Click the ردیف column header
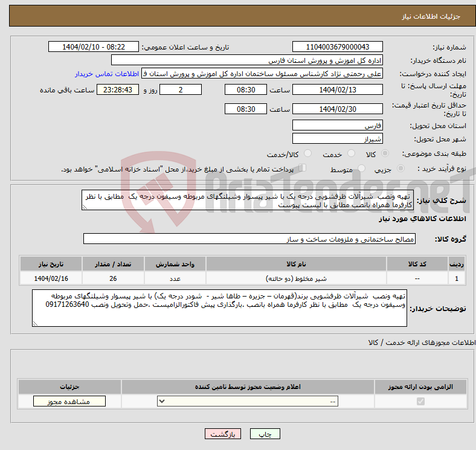 pyautogui.click(x=456, y=264)
